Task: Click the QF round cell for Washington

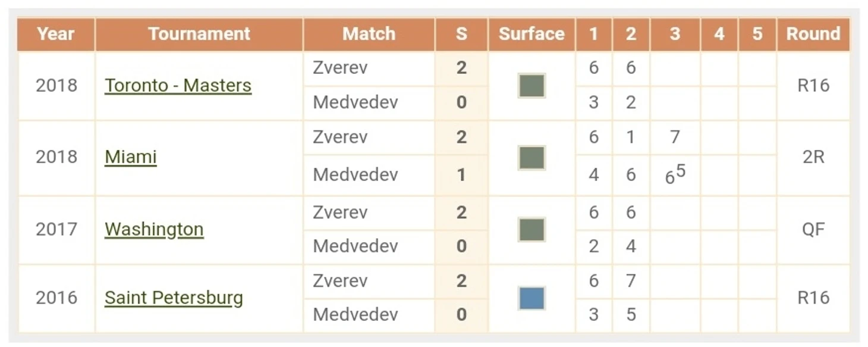Action: tap(813, 230)
